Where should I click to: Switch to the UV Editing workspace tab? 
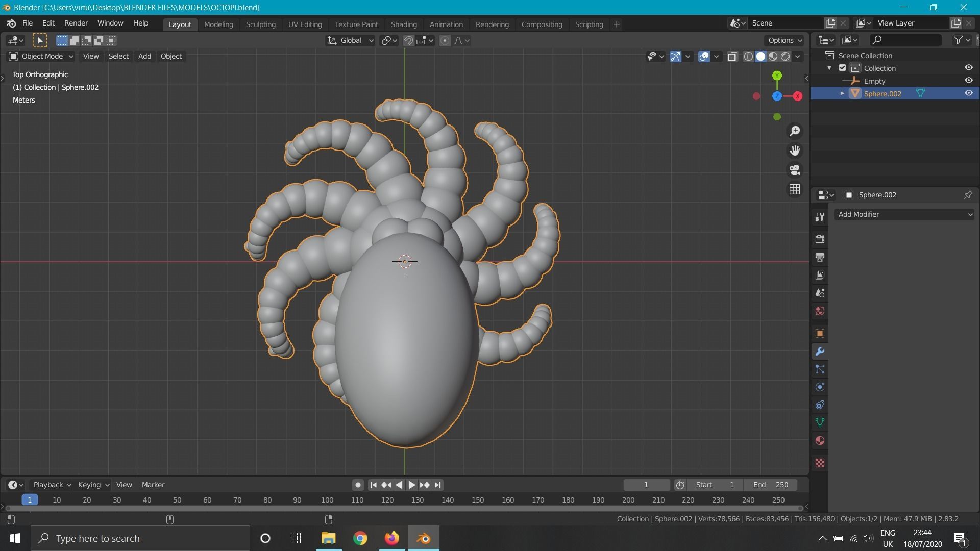(305, 24)
